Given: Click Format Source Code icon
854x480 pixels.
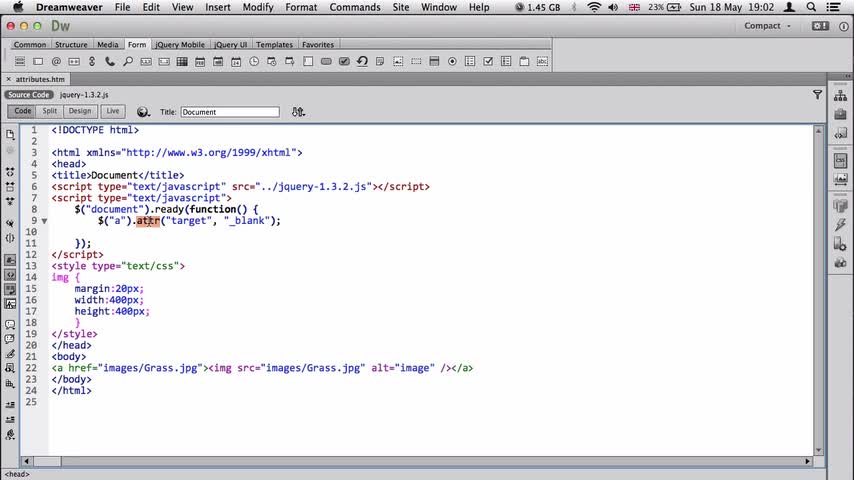Looking at the screenshot, I should [x=10, y=435].
